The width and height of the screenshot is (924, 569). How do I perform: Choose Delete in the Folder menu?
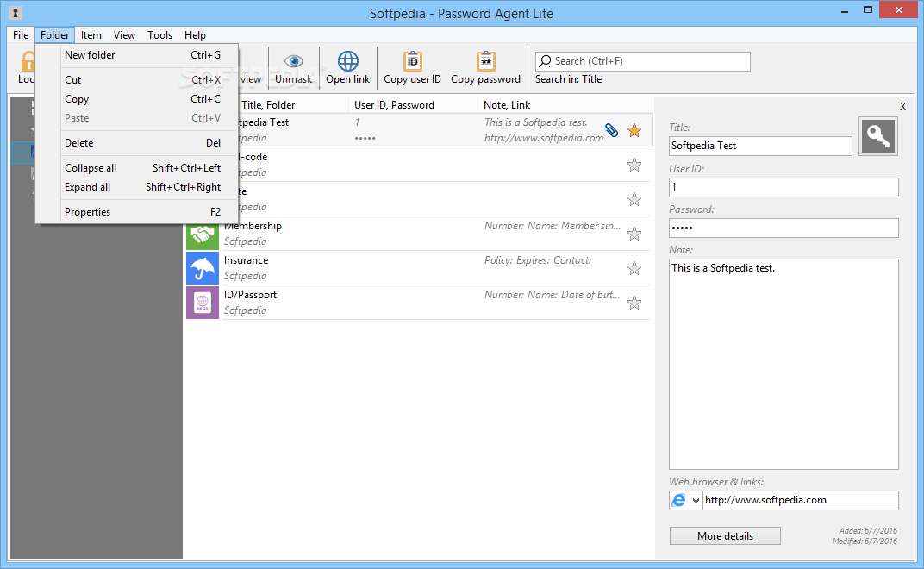(x=137, y=143)
